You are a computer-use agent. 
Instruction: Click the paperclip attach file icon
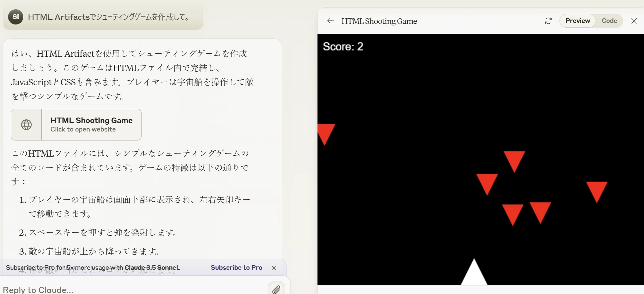point(276,289)
